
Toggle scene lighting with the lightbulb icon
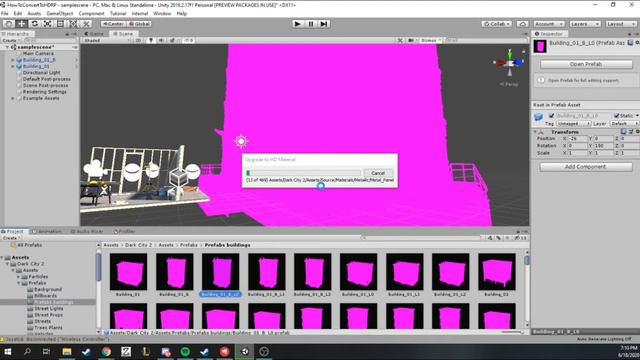(151, 40)
